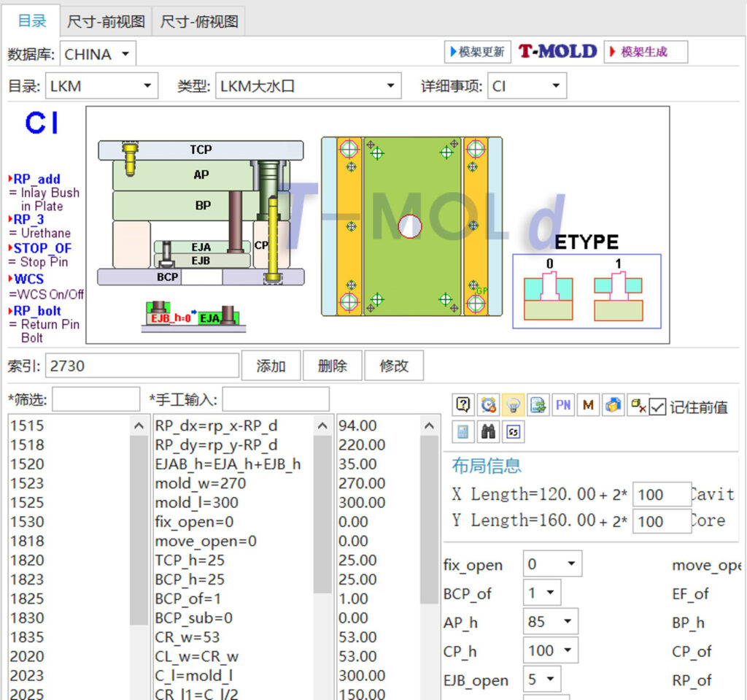Select size 1525 in the list
This screenshot has height=700, width=747.
pos(69,502)
